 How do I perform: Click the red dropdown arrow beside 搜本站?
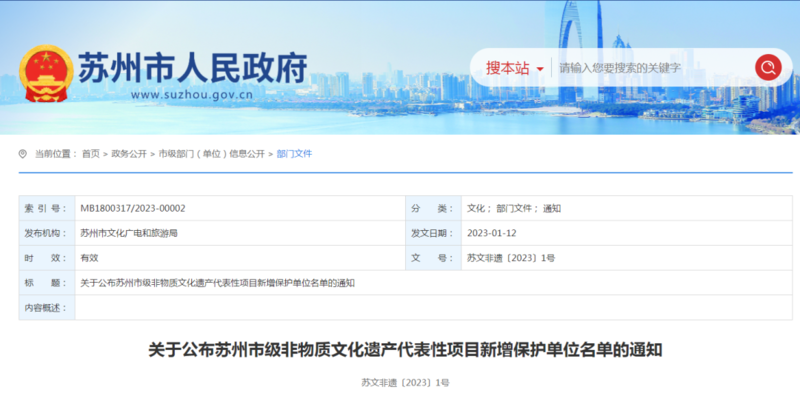click(x=540, y=69)
